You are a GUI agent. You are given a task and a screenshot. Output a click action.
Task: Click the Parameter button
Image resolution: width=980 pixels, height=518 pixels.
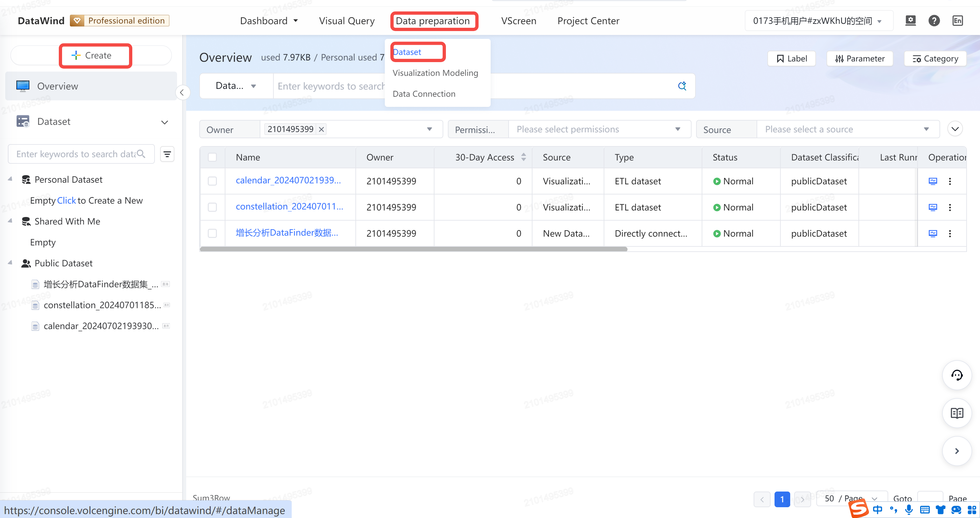pyautogui.click(x=860, y=58)
